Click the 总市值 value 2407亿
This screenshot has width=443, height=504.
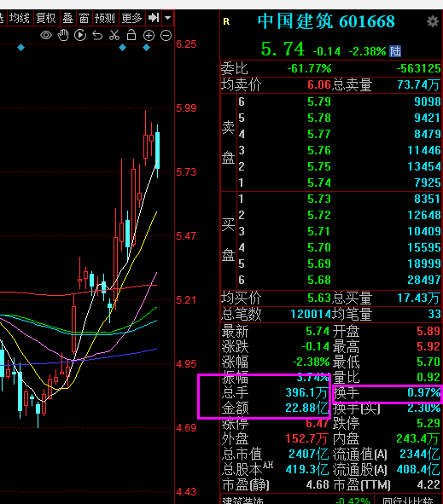pos(309,455)
